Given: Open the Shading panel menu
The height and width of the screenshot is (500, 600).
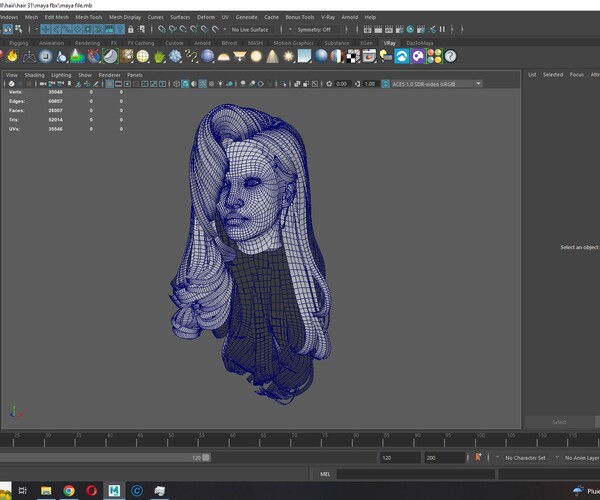Looking at the screenshot, I should (34, 75).
